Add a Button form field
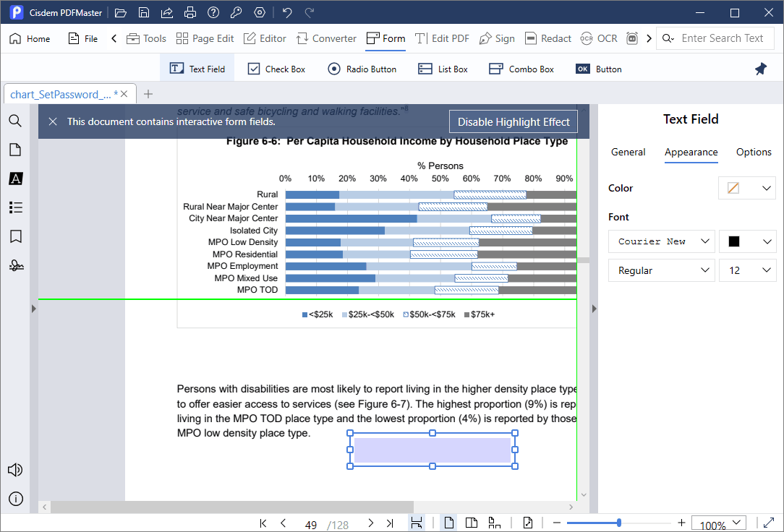The height and width of the screenshot is (532, 784). tap(599, 69)
